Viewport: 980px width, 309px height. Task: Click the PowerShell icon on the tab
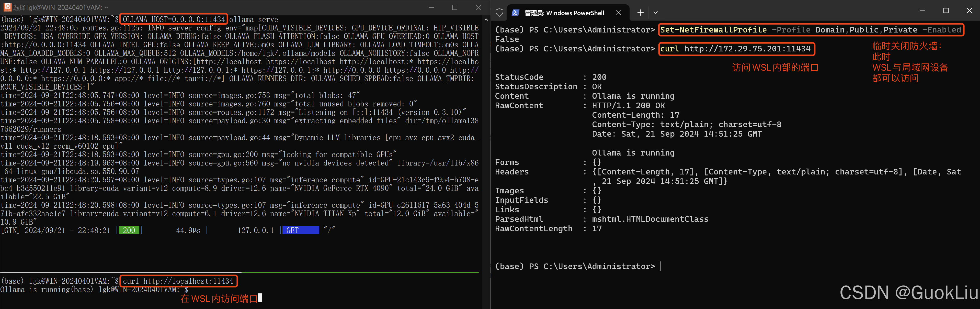516,13
